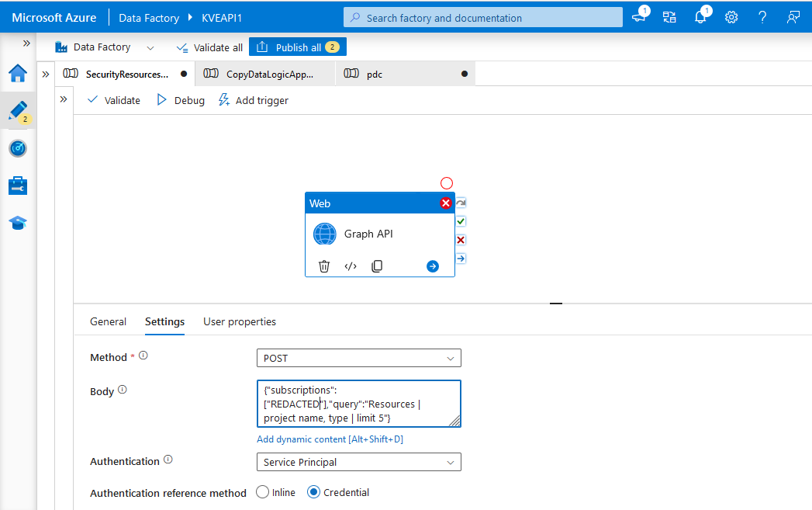The height and width of the screenshot is (510, 812).
Task: Select the Credential radio button
Action: pos(313,492)
